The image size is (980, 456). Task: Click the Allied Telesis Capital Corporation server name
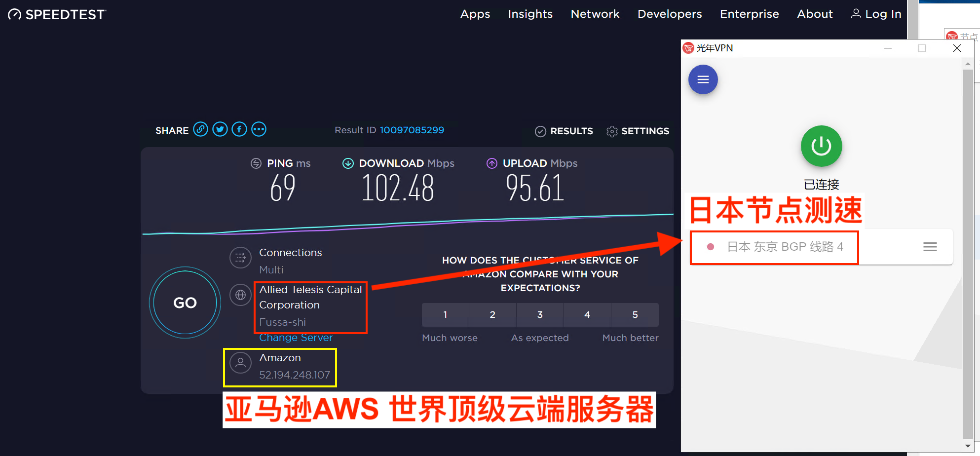[311, 297]
